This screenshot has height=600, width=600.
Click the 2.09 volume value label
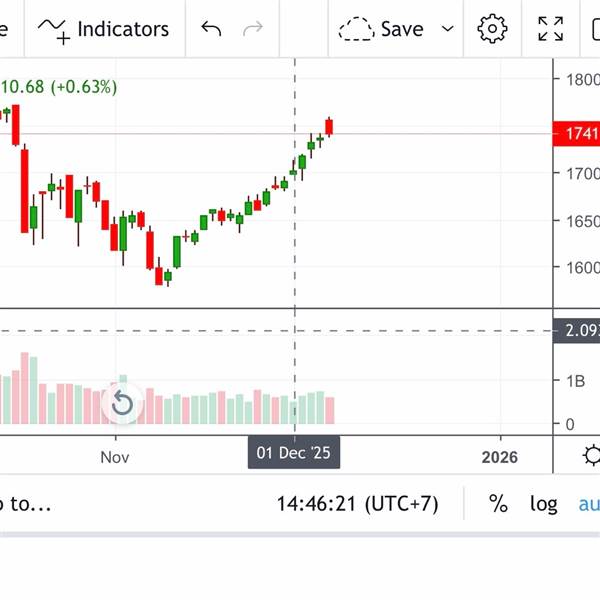579,331
